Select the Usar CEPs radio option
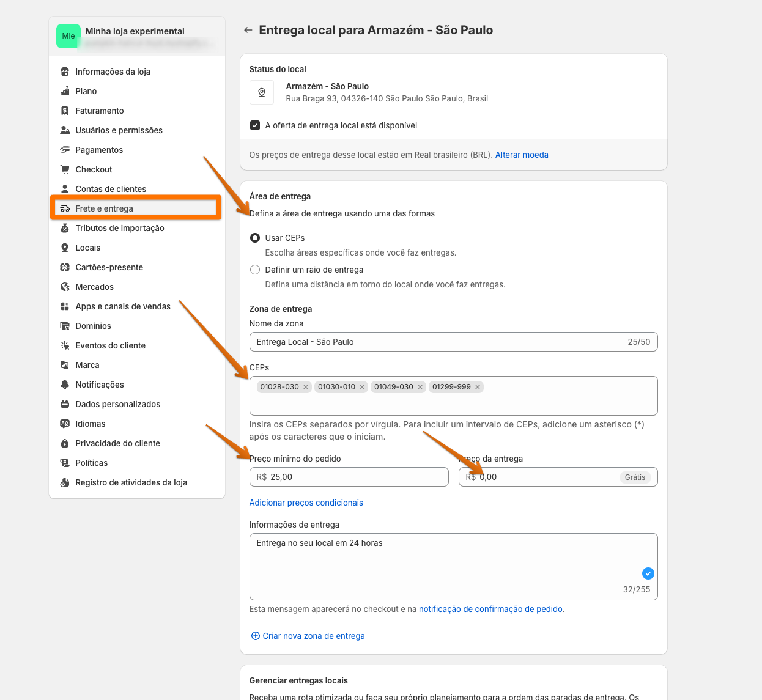Viewport: 762px width, 700px height. coord(255,238)
